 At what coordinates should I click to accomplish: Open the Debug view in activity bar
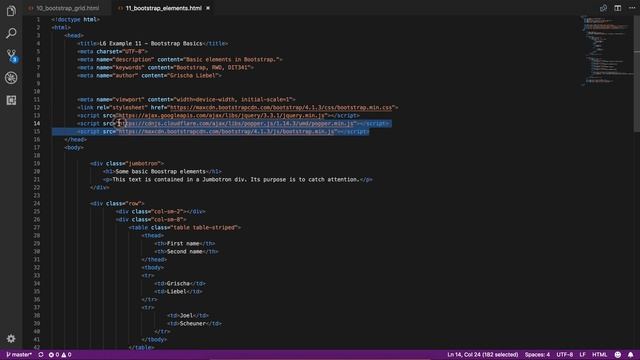coord(11,78)
